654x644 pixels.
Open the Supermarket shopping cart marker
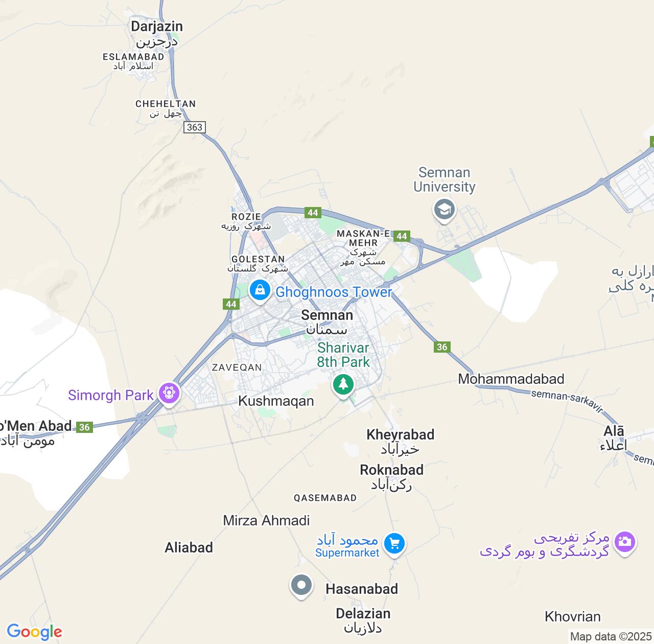click(x=394, y=544)
